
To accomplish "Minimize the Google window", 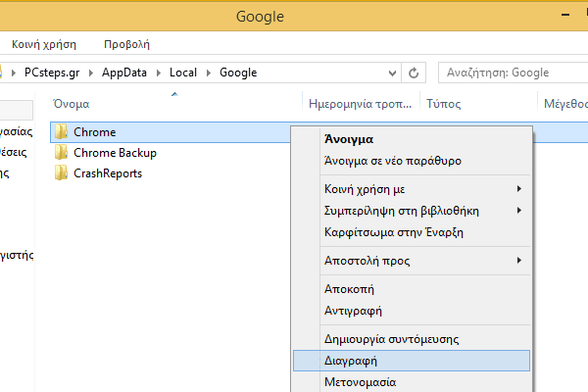I will [565, 15].
